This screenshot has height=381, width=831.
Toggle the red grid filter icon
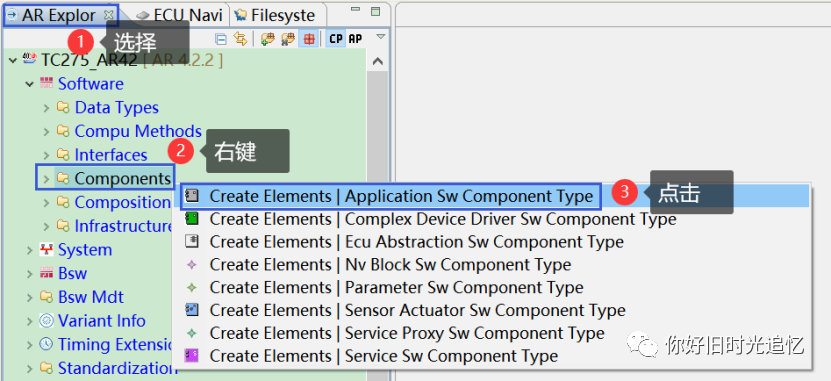[x=309, y=39]
